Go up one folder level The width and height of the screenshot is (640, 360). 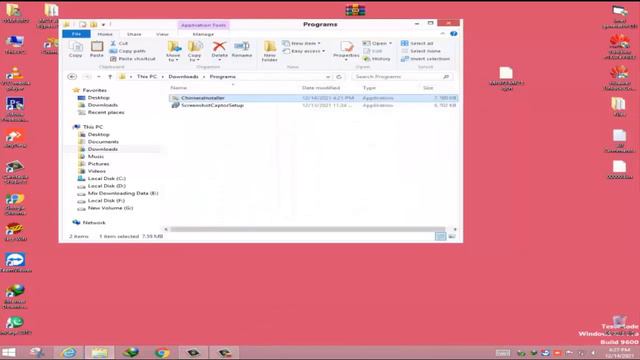[x=110, y=77]
